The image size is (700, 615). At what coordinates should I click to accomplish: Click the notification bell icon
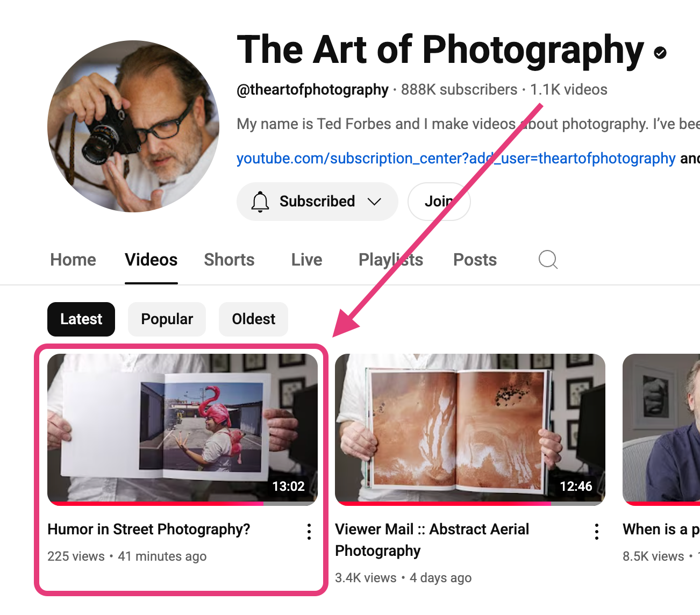coord(260,202)
